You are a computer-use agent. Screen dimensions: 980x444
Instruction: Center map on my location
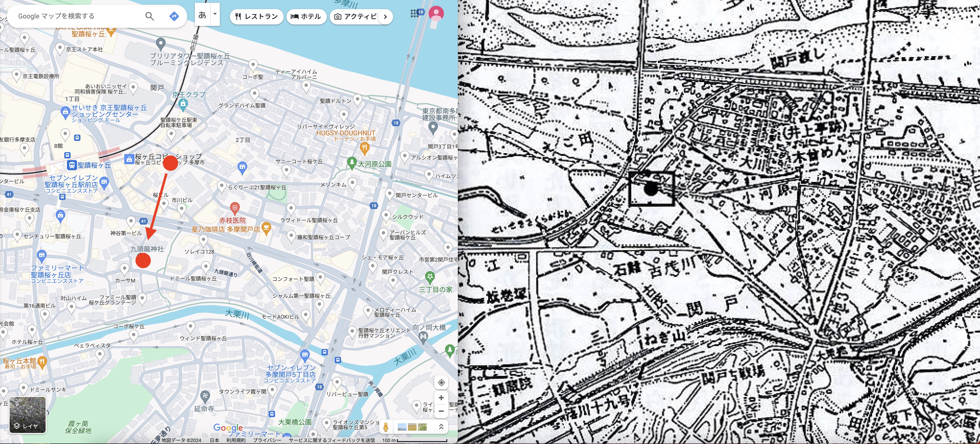(441, 382)
